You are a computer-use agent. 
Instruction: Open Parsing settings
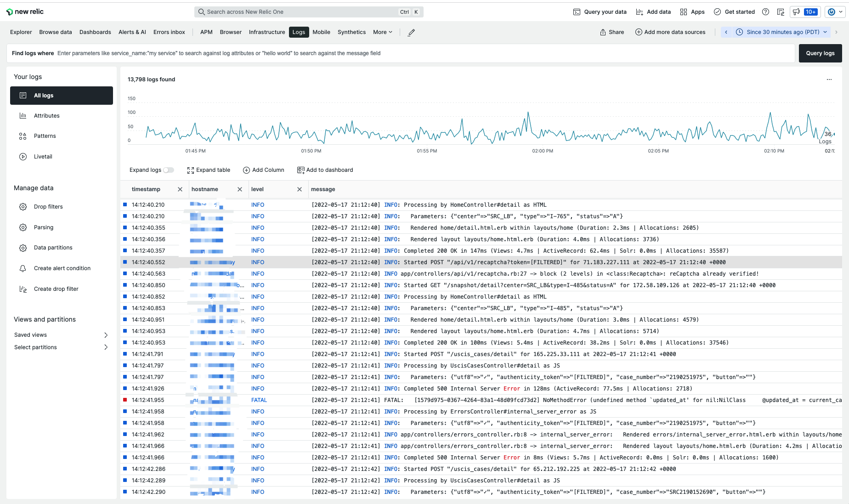pos(62,227)
